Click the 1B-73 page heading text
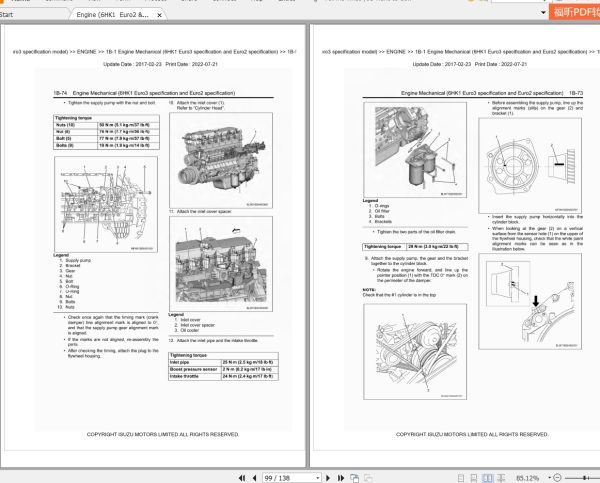The width and height of the screenshot is (600, 483). [x=492, y=93]
